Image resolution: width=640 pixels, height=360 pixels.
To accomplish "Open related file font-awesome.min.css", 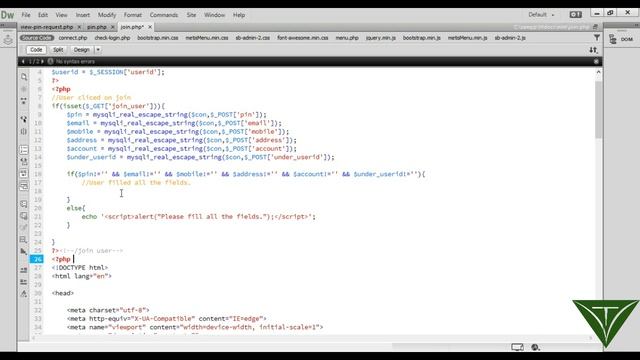I will point(302,38).
